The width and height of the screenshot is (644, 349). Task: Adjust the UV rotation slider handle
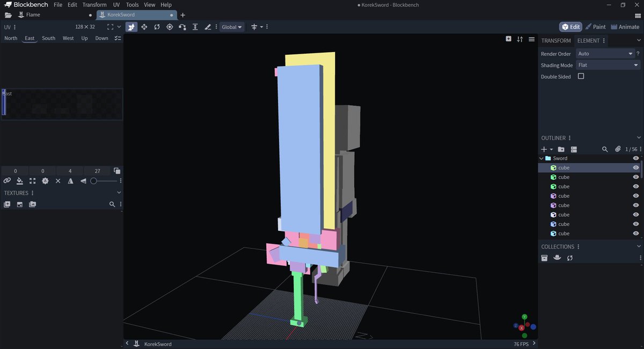point(93,181)
